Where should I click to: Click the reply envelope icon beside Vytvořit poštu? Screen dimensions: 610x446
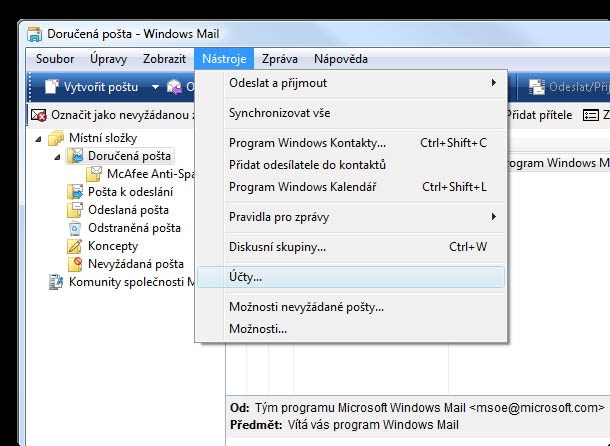pyautogui.click(x=174, y=86)
